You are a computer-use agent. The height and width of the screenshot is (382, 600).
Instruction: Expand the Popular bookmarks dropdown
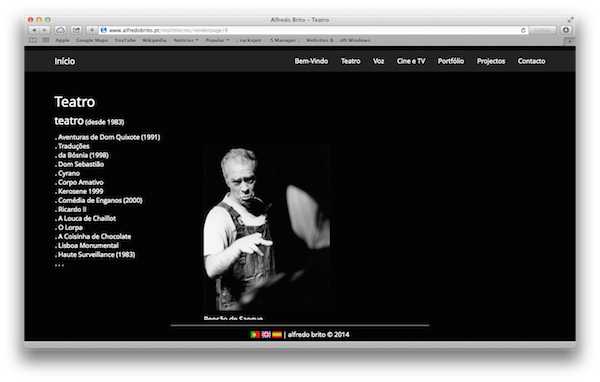coord(217,40)
